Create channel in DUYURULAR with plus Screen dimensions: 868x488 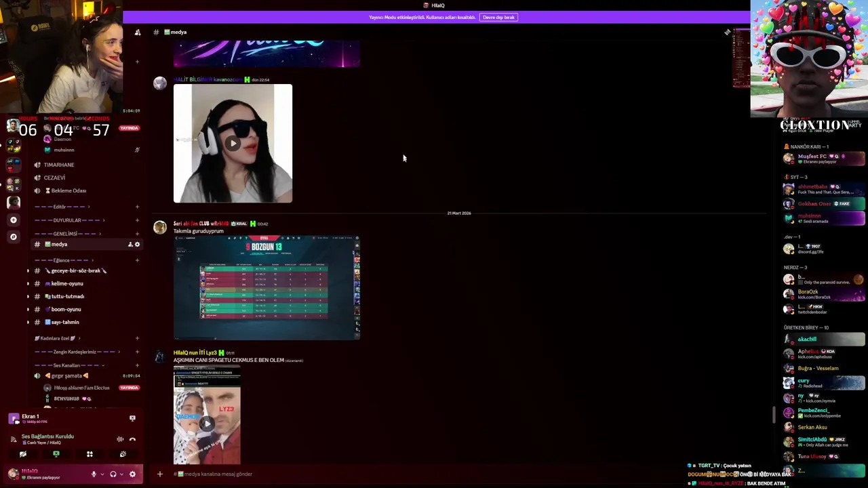pos(137,220)
